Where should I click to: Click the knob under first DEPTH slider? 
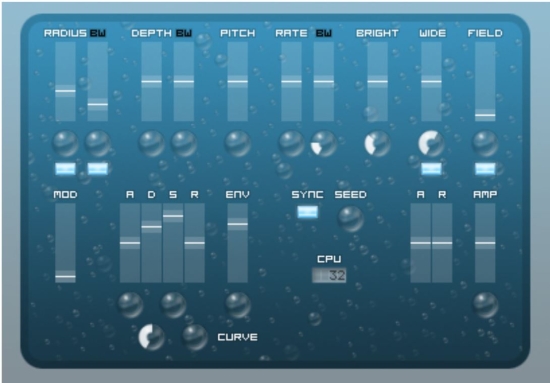pos(152,144)
